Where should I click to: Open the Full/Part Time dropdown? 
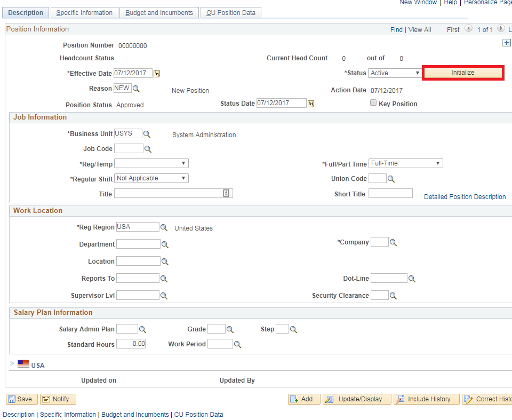(x=406, y=163)
